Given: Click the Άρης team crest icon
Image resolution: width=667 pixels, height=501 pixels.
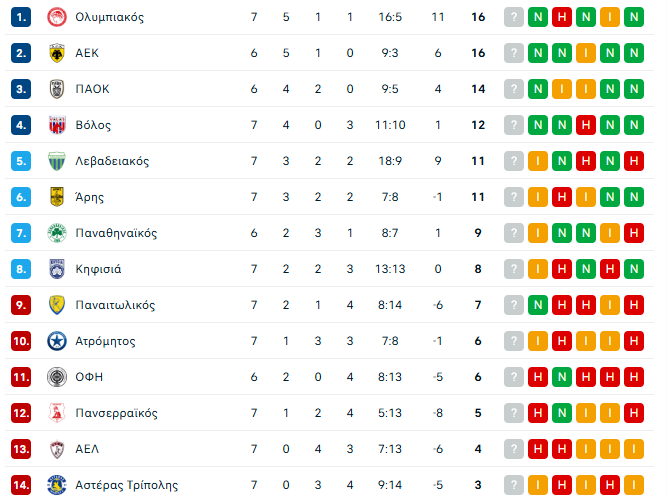Looking at the screenshot, I should point(56,197).
